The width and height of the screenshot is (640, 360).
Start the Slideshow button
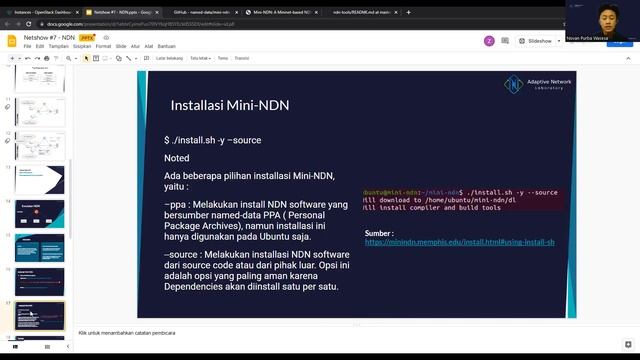click(x=535, y=41)
